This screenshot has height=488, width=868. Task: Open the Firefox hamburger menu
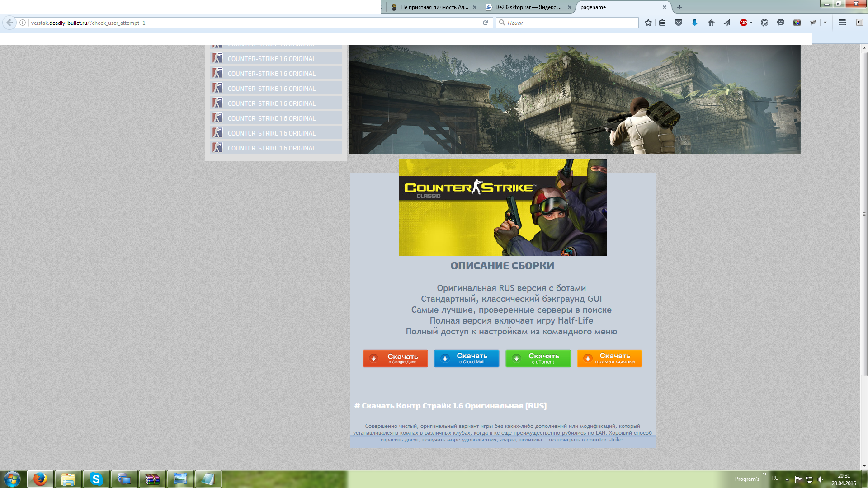click(x=842, y=23)
